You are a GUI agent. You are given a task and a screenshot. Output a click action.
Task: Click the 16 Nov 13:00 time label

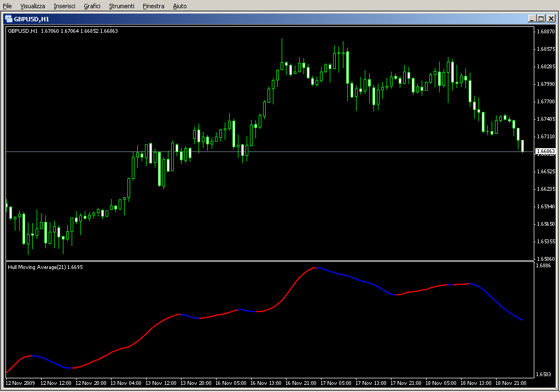(266, 383)
